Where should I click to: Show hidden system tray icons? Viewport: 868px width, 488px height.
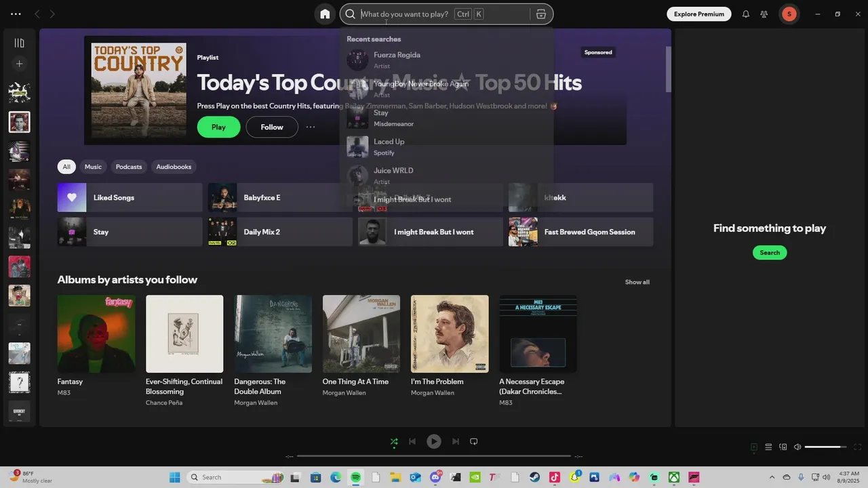(x=772, y=477)
